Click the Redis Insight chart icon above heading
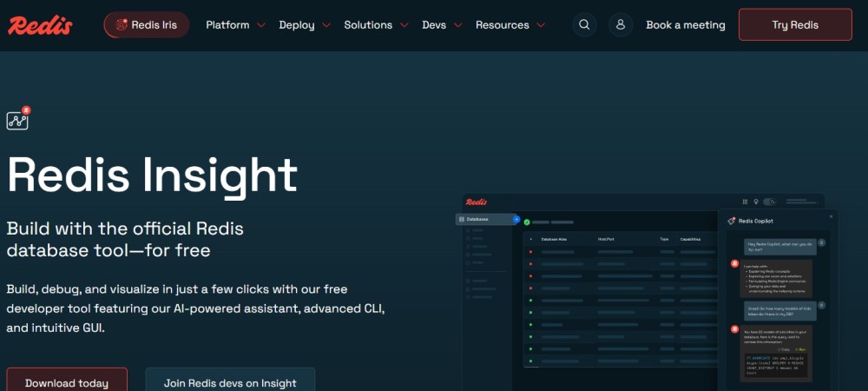The width and height of the screenshot is (868, 391). pos(17,118)
